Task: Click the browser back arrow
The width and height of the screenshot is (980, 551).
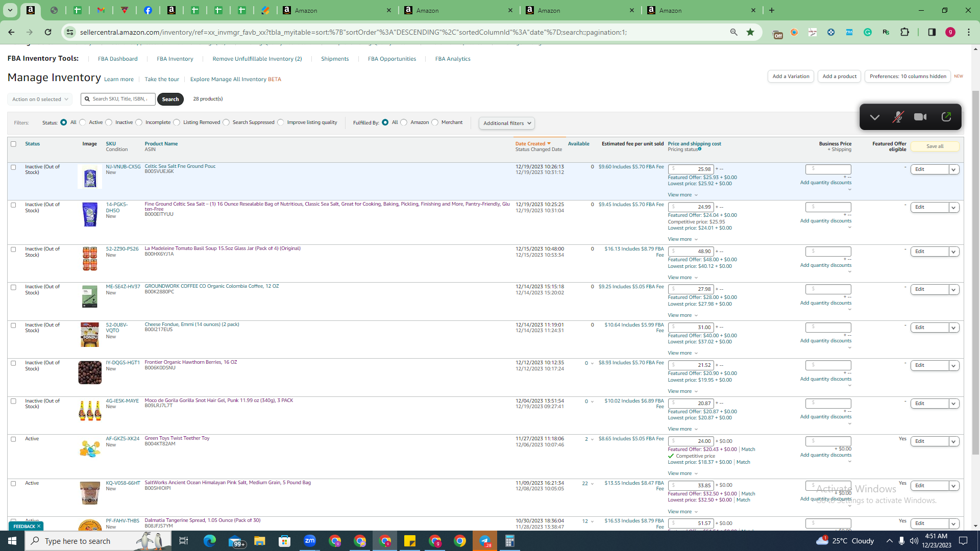Action: click(x=11, y=32)
